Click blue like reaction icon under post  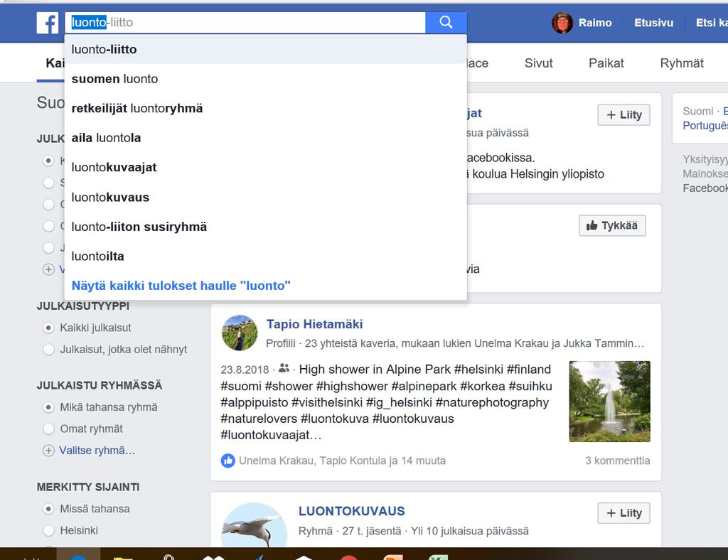[x=228, y=461]
